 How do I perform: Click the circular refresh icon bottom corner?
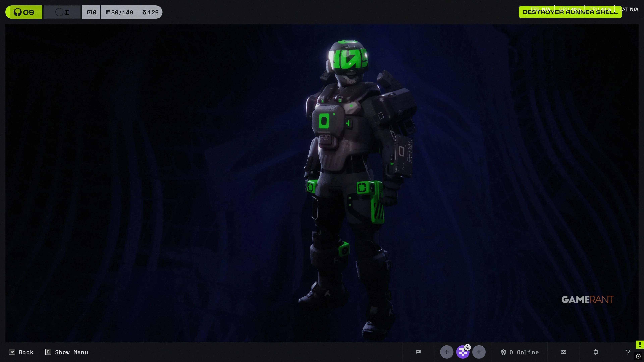point(638,356)
